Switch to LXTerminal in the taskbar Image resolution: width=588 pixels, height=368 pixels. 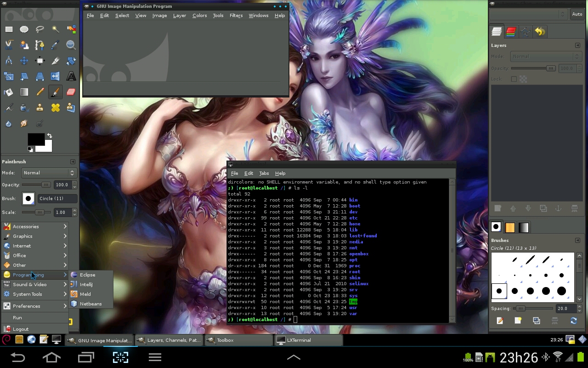pos(308,340)
